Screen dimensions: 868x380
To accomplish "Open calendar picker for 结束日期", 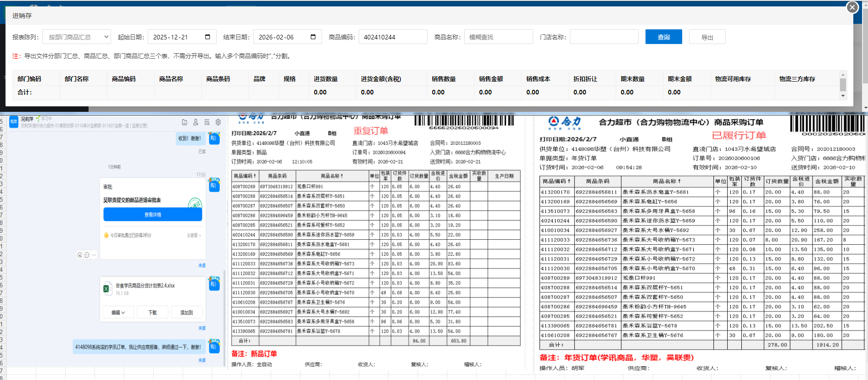I will coord(313,37).
